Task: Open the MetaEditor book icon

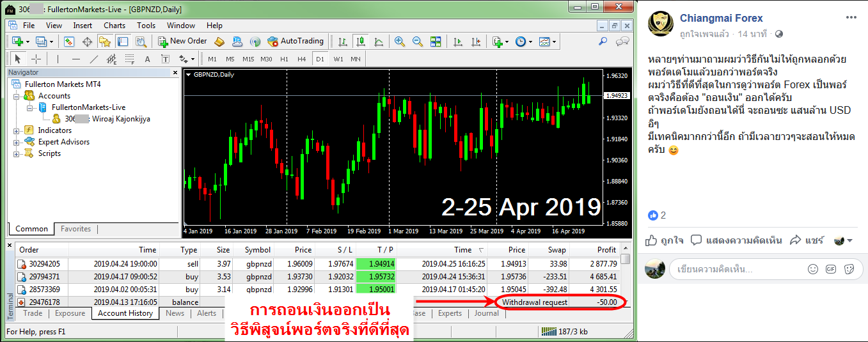Action: (x=219, y=42)
